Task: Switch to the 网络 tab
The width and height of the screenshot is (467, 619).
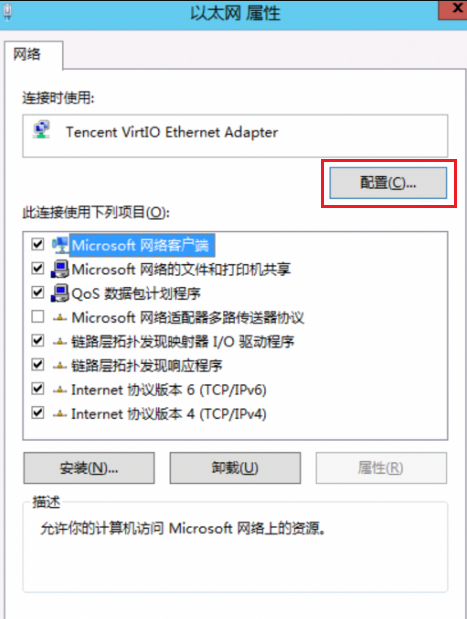Action: (x=27, y=54)
